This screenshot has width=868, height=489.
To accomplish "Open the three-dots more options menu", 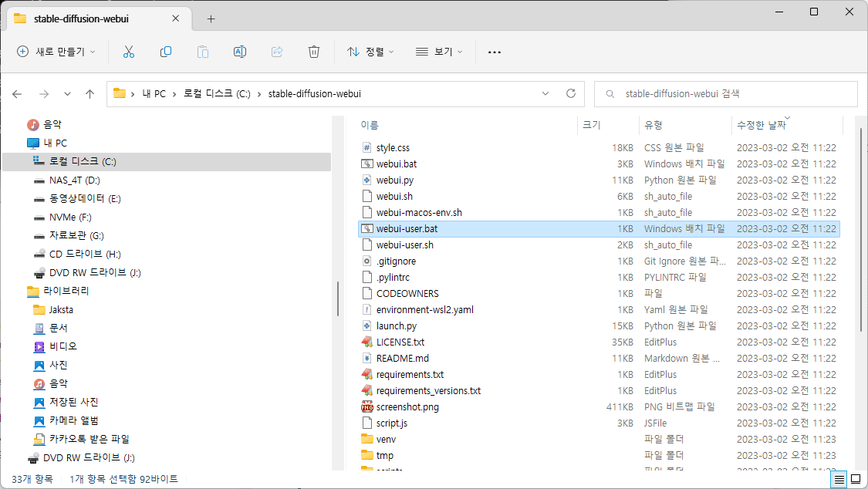I will (x=495, y=52).
